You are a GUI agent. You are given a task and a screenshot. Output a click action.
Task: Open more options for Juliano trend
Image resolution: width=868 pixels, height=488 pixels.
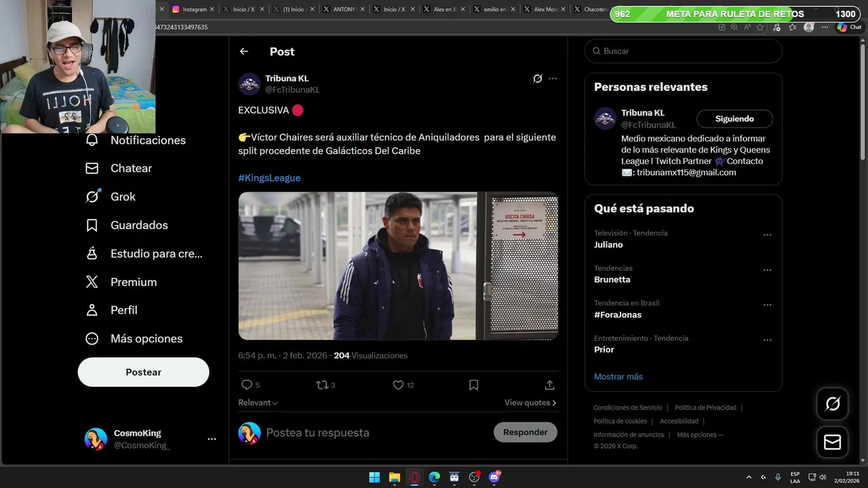click(x=768, y=235)
